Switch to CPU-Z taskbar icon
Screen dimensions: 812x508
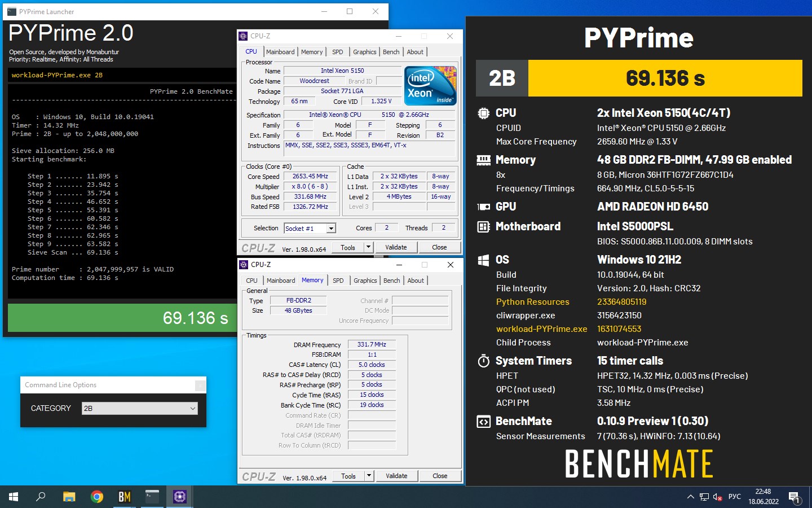click(180, 497)
